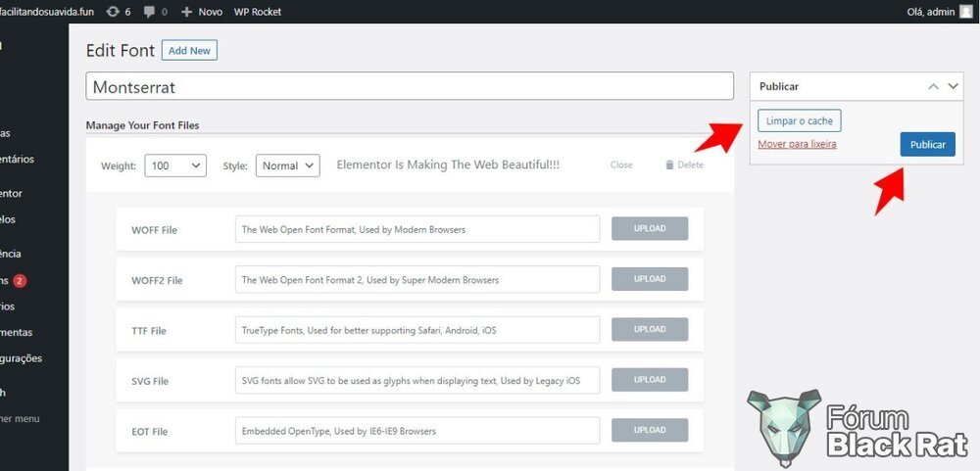Image resolution: width=980 pixels, height=471 pixels.
Task: Click the admin avatar icon
Action: pyautogui.click(x=965, y=11)
